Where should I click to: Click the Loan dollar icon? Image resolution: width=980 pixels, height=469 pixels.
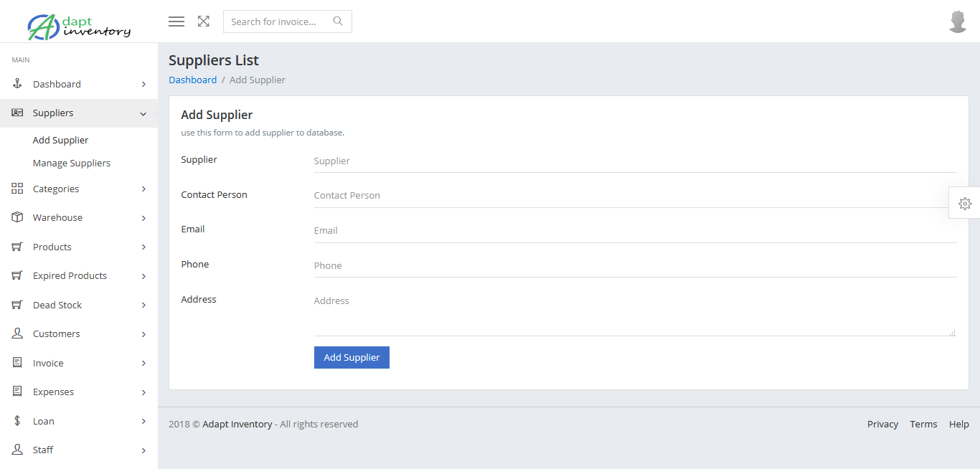point(18,421)
